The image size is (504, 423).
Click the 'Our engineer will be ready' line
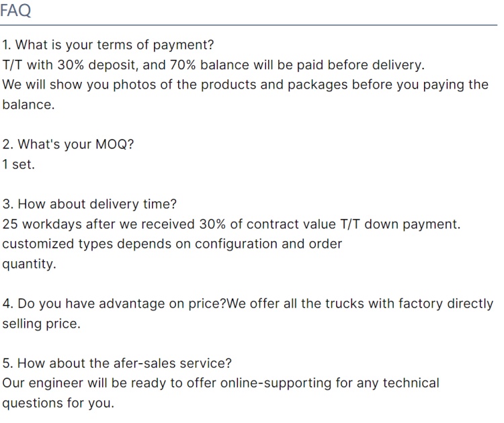click(x=220, y=383)
